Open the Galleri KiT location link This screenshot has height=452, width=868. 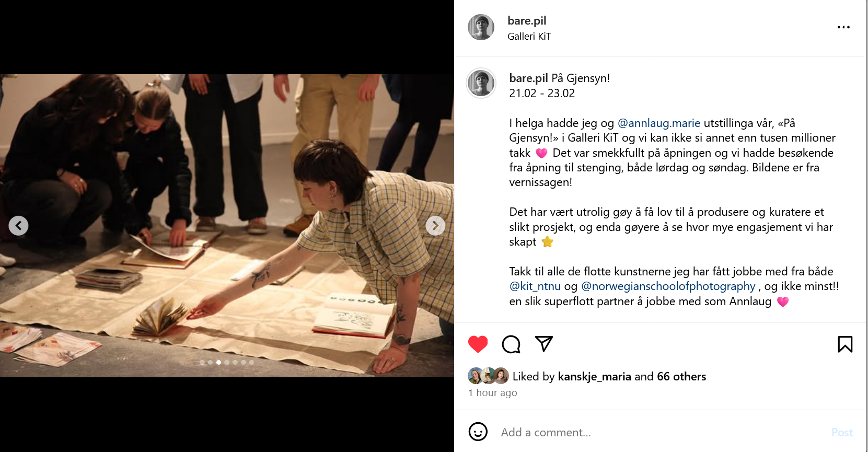tap(529, 36)
